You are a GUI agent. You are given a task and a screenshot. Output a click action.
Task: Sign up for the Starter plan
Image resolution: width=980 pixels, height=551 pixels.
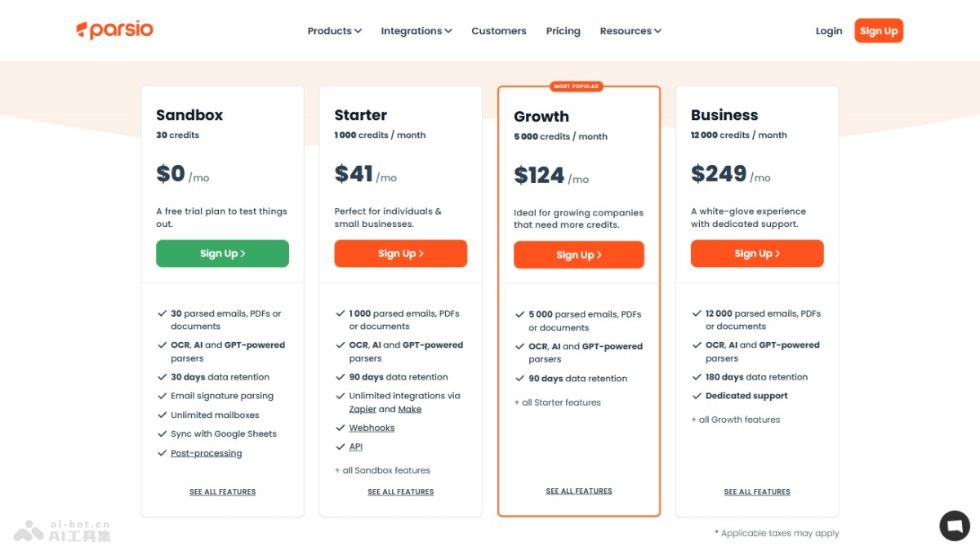400,254
